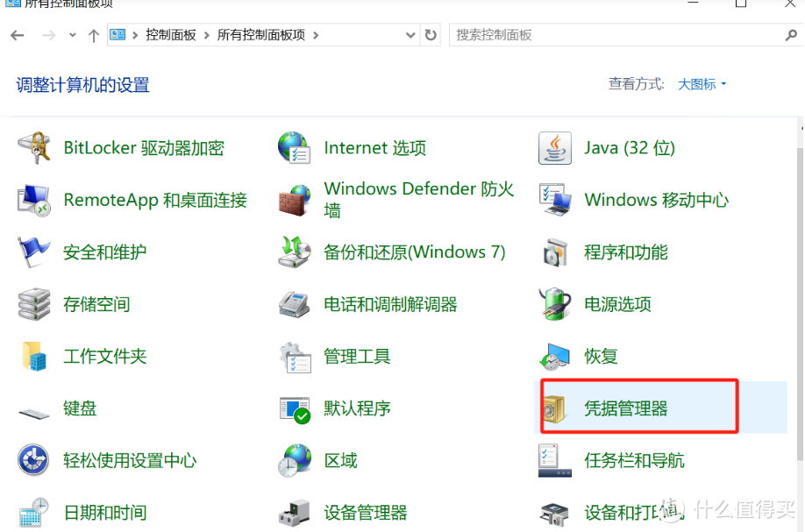Click the Credential Manager safe icon

click(x=554, y=409)
